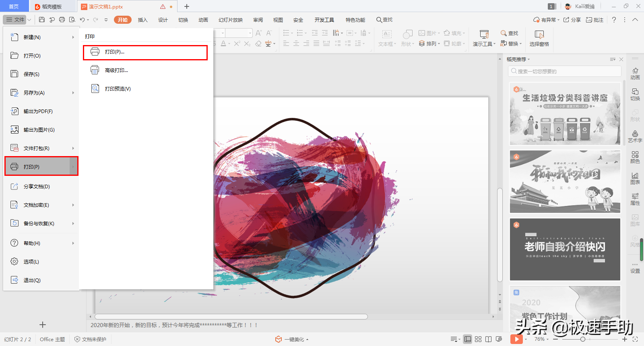Open the 稻壳推荐 panel dropdown
This screenshot has width=644, height=346.
pyautogui.click(x=518, y=60)
